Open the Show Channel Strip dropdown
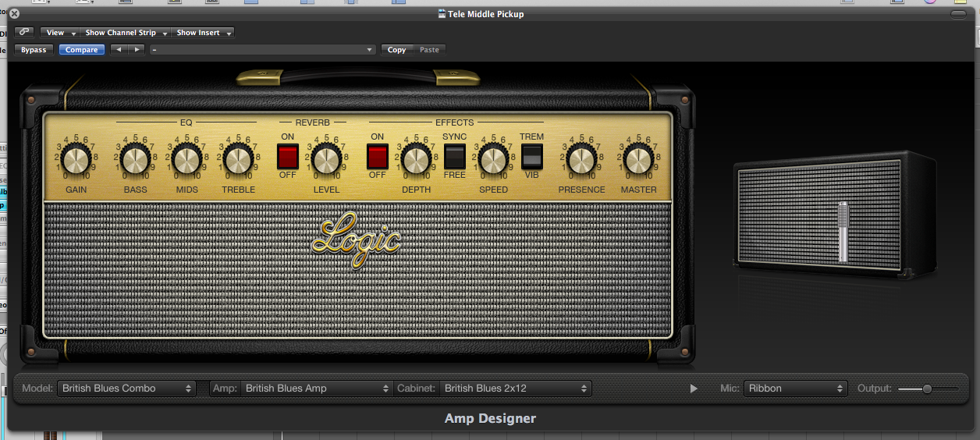Screen dimensions: 980x440 coord(126,33)
